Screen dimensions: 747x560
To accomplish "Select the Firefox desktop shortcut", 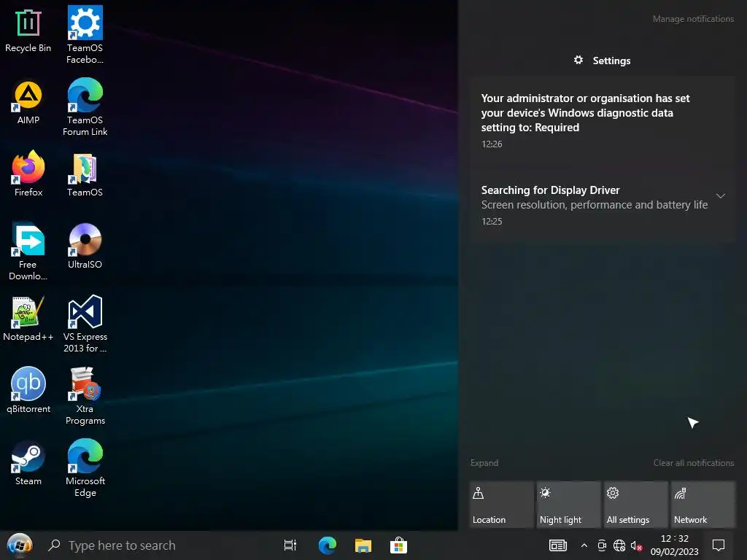I will click(28, 174).
